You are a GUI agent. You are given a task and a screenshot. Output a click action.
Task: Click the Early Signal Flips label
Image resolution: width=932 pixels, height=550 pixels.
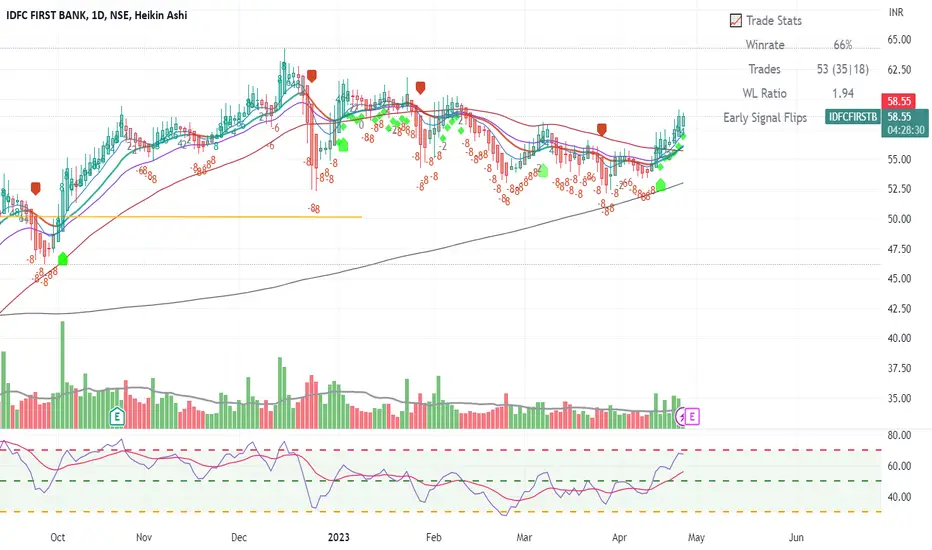point(765,118)
